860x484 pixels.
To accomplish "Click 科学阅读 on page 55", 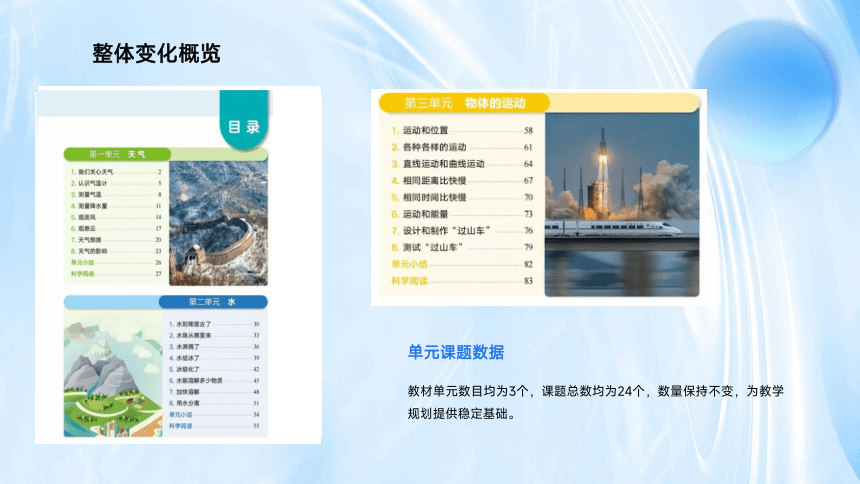I will 214,426.
